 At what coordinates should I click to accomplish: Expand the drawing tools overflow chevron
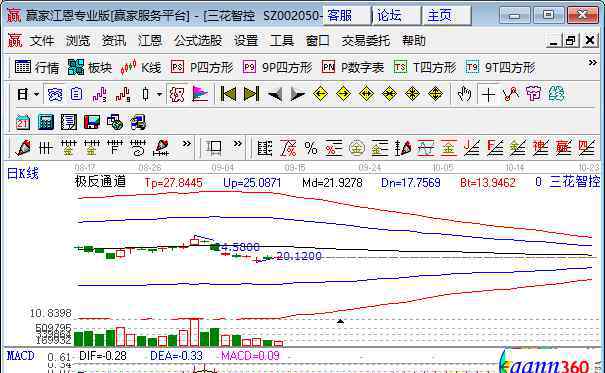click(x=187, y=144)
